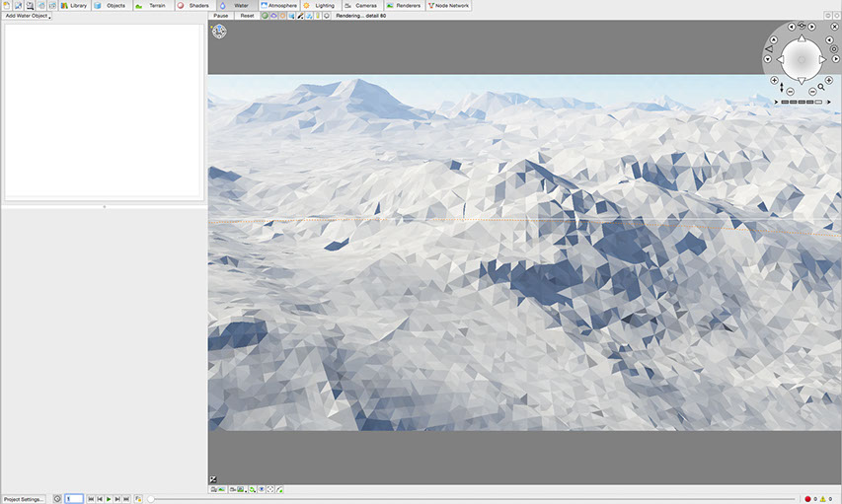Expand the Add Water Object dropdown
Viewport: 842px width, 504px height.
click(28, 16)
